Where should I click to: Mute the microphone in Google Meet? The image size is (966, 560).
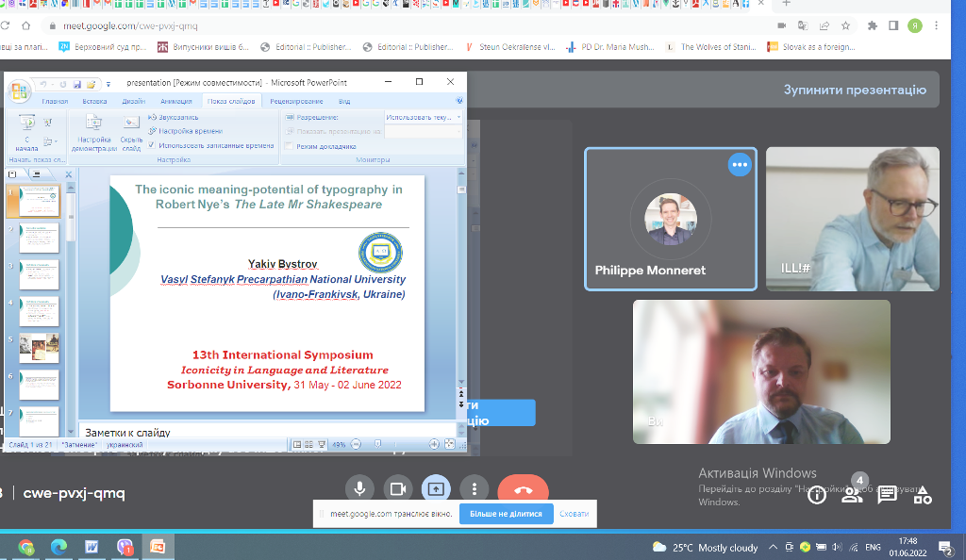[358, 489]
